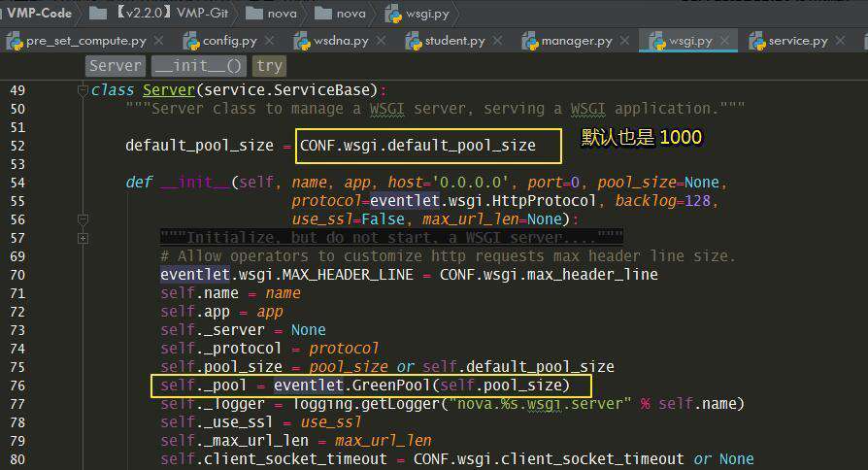The image size is (868, 470).
Task: Click HttpProtocol on line 55
Action: point(544,200)
